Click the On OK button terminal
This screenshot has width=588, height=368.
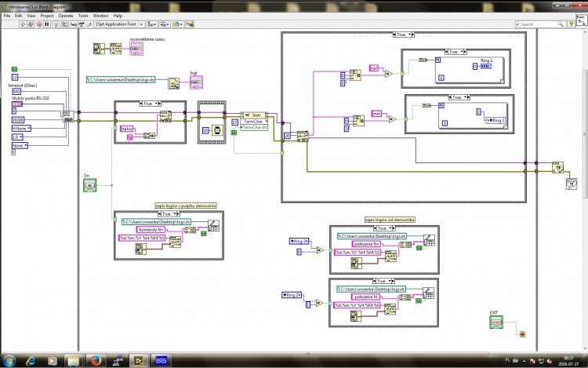click(x=89, y=185)
